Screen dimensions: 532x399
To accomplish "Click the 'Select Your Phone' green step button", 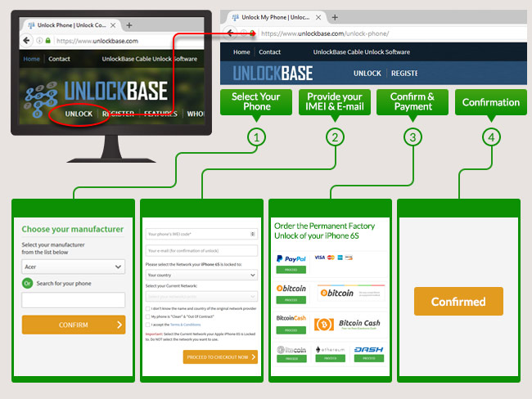I will click(256, 102).
